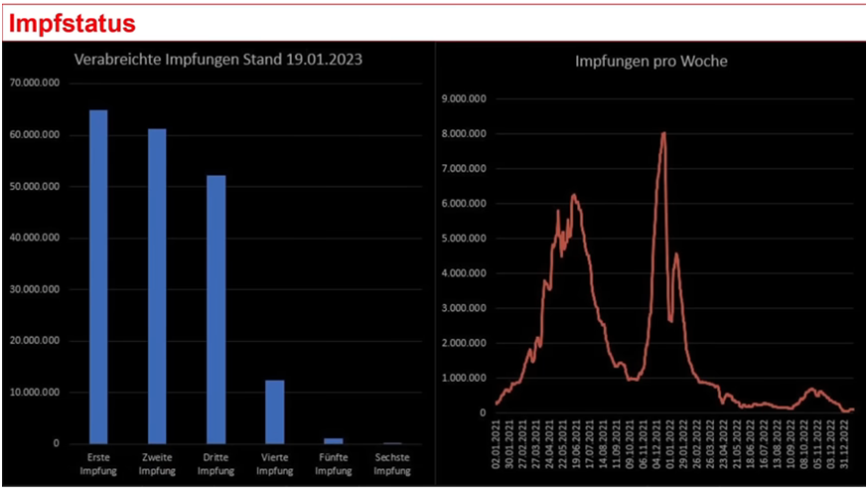
Task: Click the red Impfstatus slide heading
Action: [72, 22]
